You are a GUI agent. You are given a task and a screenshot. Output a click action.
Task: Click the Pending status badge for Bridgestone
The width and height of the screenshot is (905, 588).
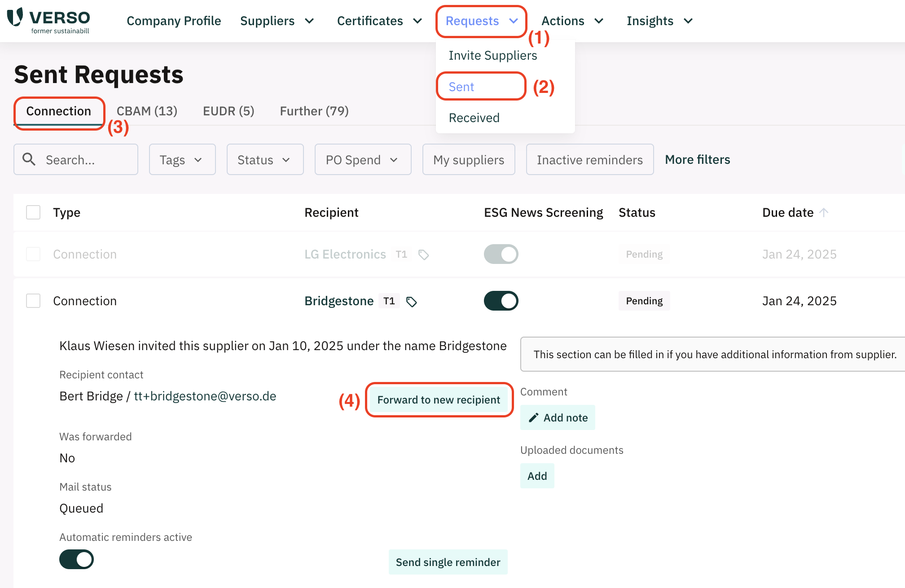coord(644,301)
